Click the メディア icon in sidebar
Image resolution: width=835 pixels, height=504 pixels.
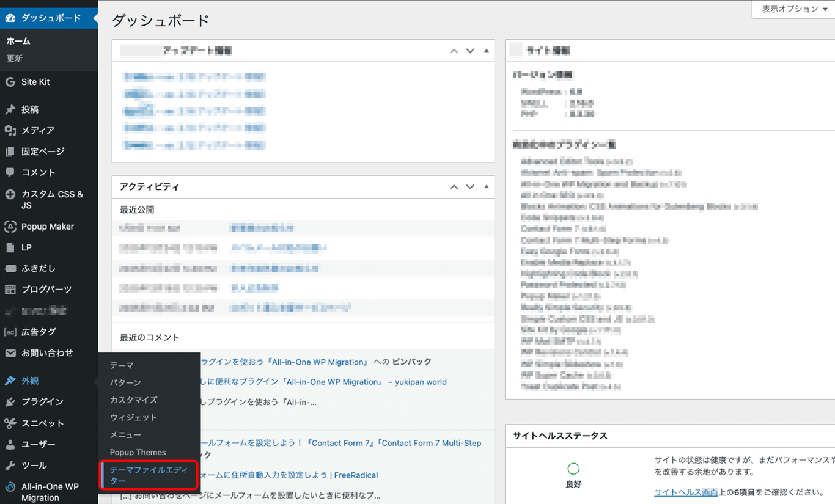point(10,130)
